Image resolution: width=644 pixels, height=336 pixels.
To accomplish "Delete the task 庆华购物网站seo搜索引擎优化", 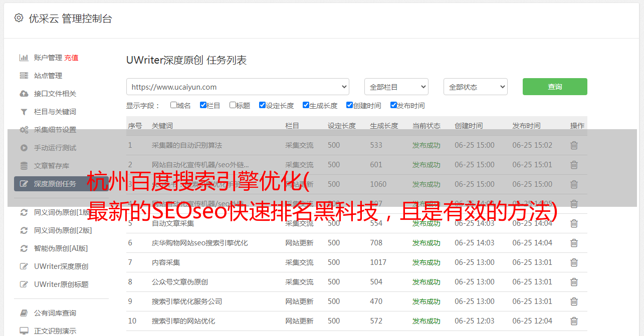I will [x=574, y=243].
